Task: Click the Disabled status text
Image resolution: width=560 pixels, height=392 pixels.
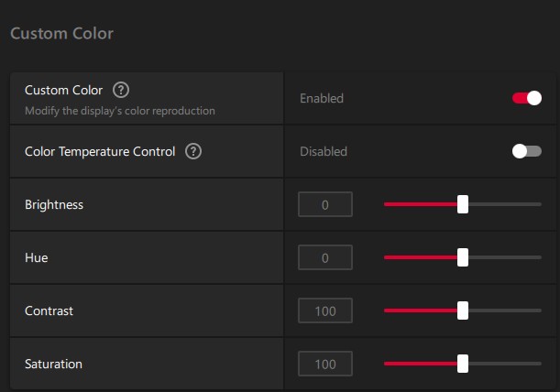Action: coord(324,151)
